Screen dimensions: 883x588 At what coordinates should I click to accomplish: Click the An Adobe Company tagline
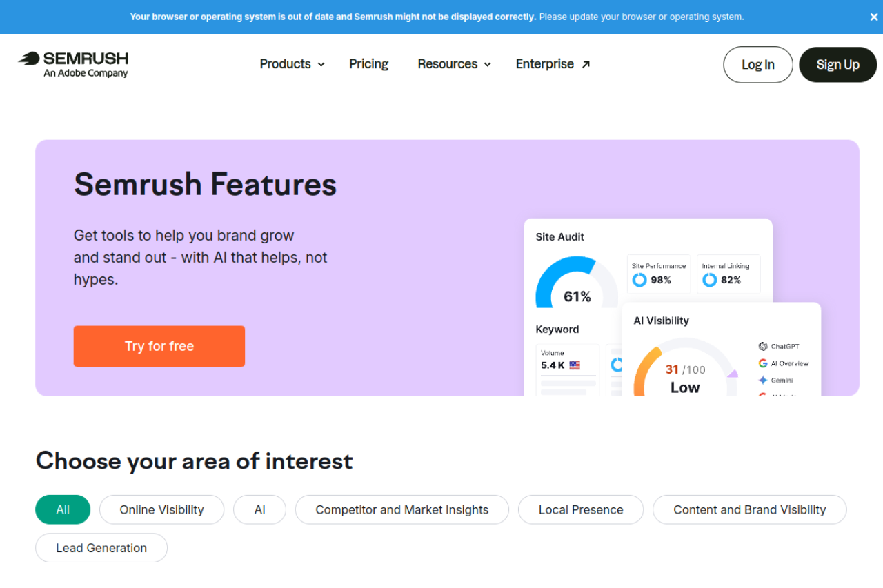click(86, 73)
